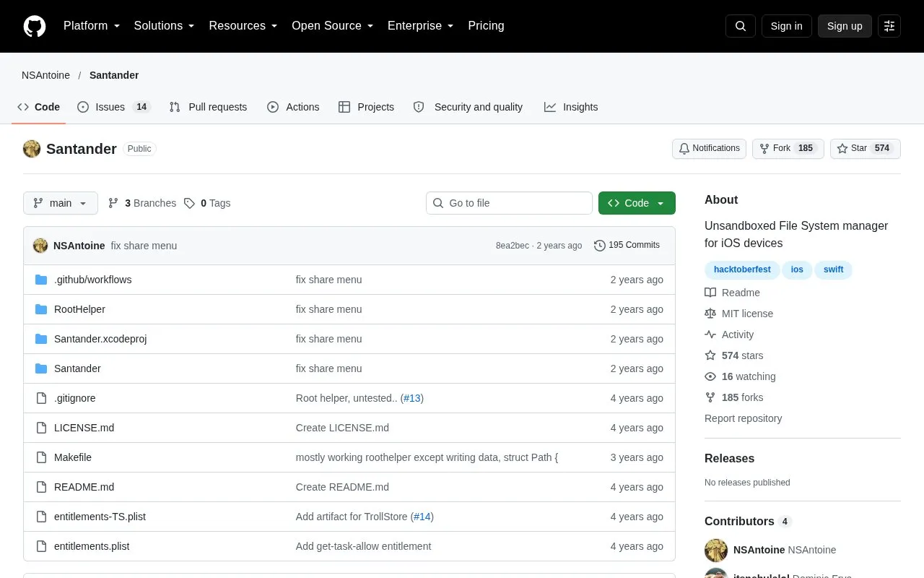Open the README.md file
The image size is (924, 578).
(x=84, y=487)
